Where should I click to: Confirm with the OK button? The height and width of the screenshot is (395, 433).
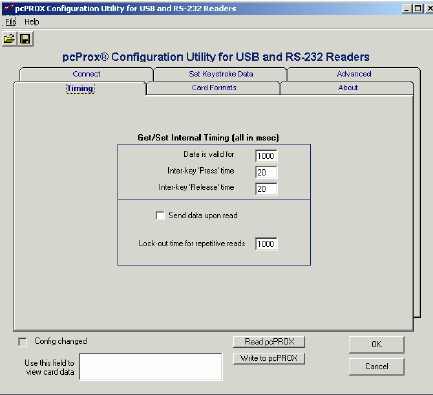(x=377, y=344)
